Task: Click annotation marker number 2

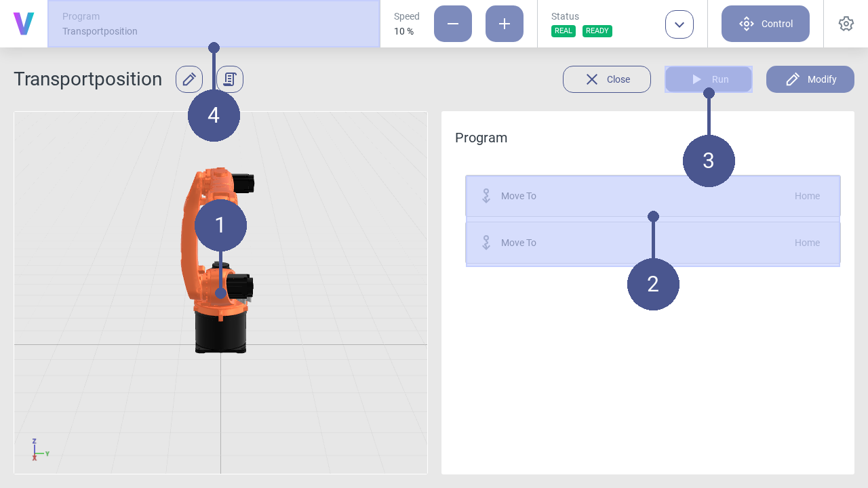Action: 653,284
